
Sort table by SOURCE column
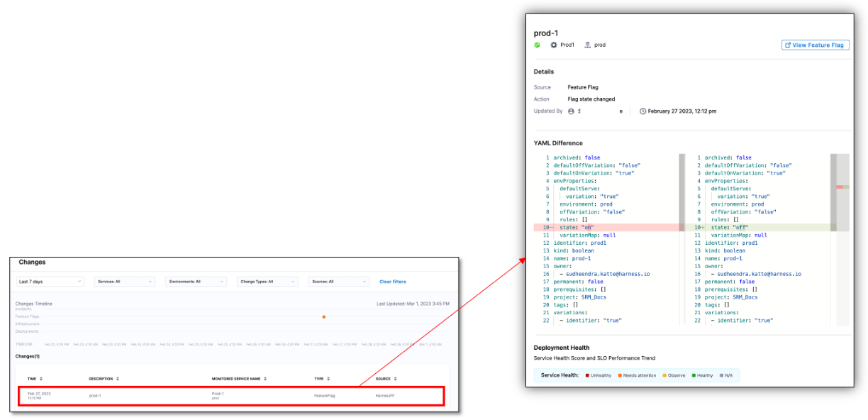coord(394,379)
